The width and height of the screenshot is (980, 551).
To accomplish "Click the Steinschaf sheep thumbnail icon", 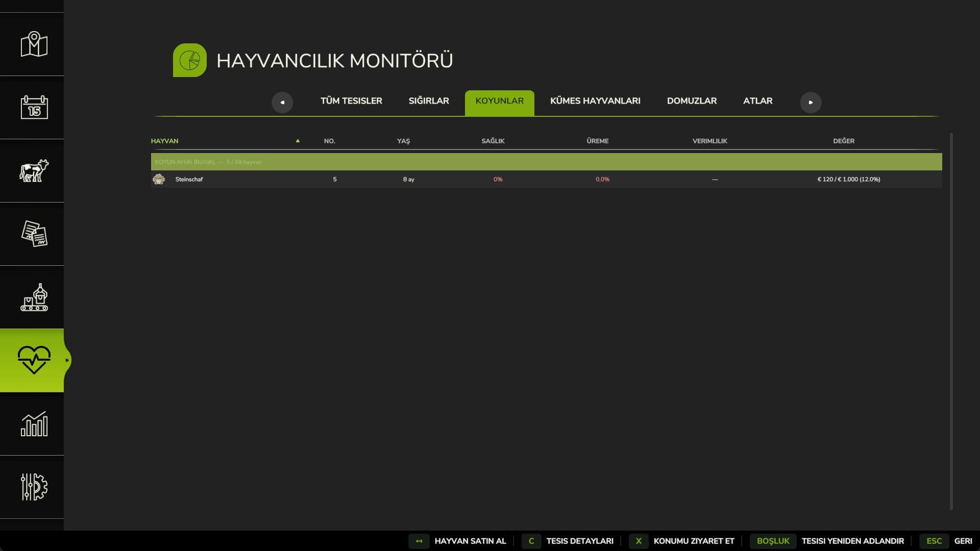I will point(159,179).
